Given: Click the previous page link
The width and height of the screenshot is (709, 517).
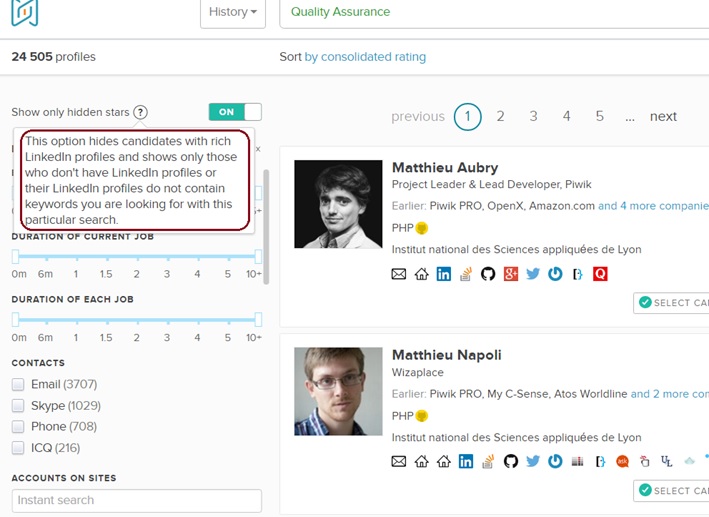Looking at the screenshot, I should [x=418, y=117].
